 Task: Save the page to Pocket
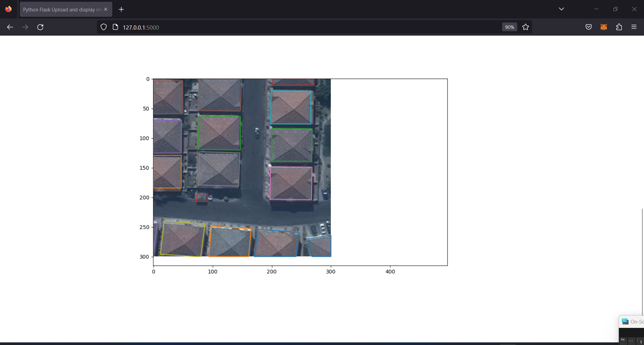[589, 27]
